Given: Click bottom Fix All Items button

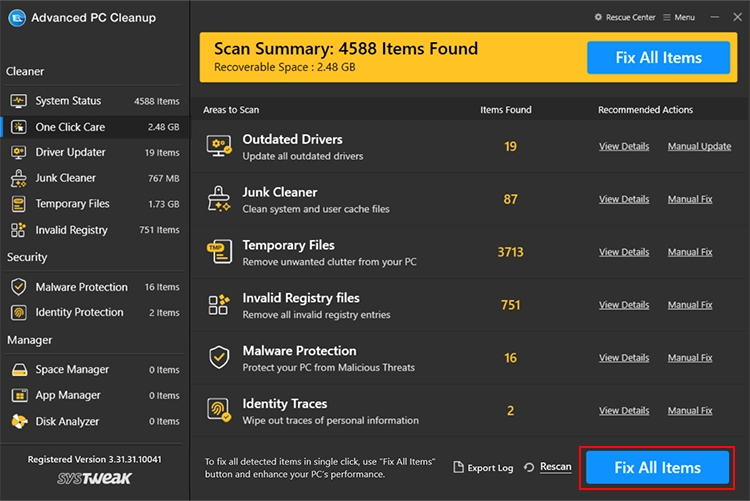Looking at the screenshot, I should [x=657, y=467].
